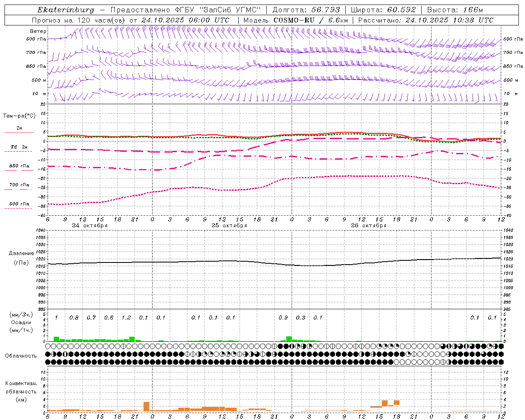The image size is (525, 420).
Task: Click the 1.2 precipitation amount value
Action: [126, 317]
